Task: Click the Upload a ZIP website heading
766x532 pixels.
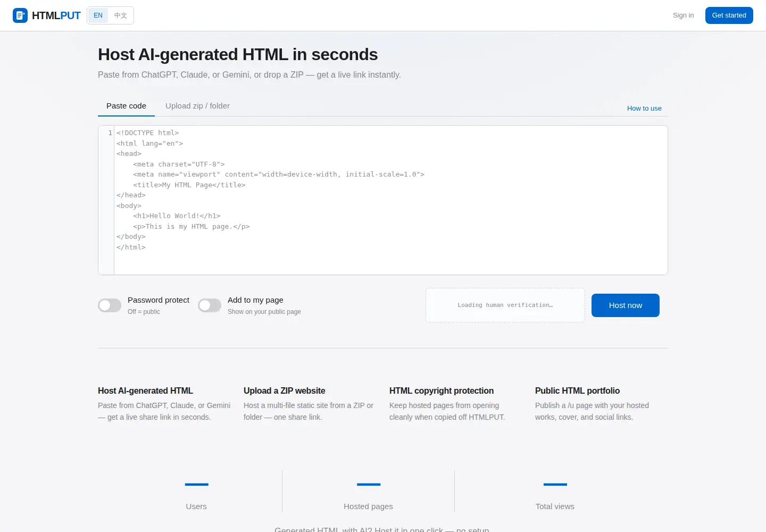Action: [284, 390]
